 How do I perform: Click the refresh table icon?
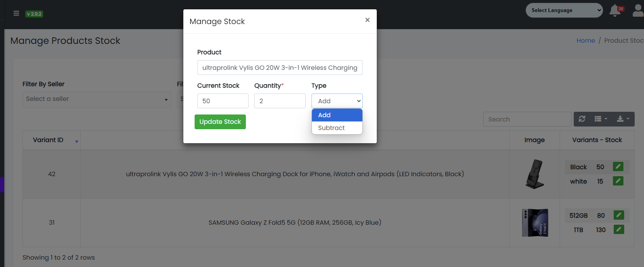pyautogui.click(x=582, y=119)
